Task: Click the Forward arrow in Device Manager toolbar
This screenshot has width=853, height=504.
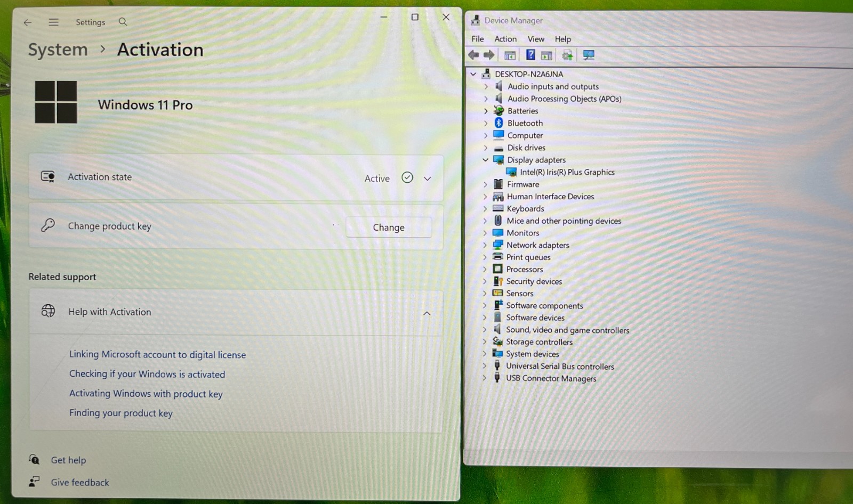Action: coord(489,55)
